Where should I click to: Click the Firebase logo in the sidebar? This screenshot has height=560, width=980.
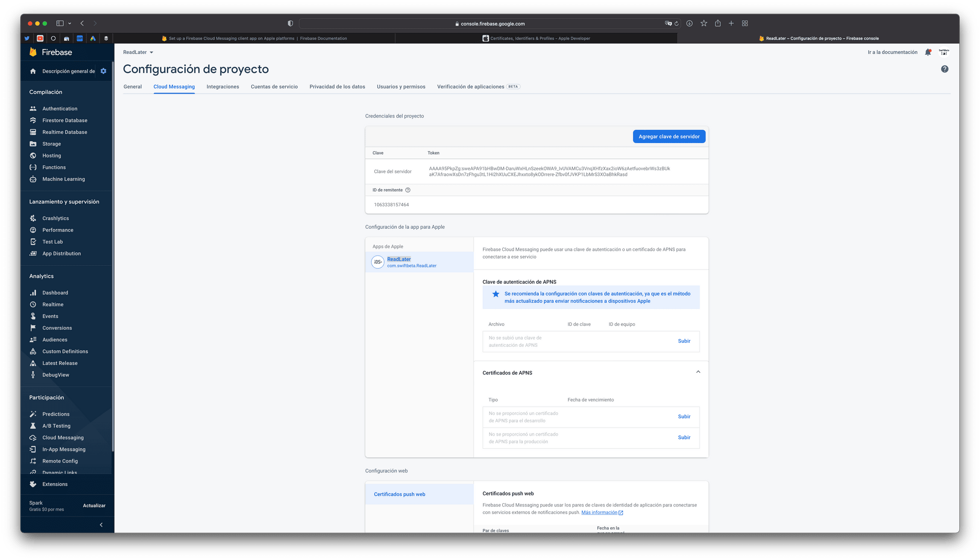click(50, 52)
